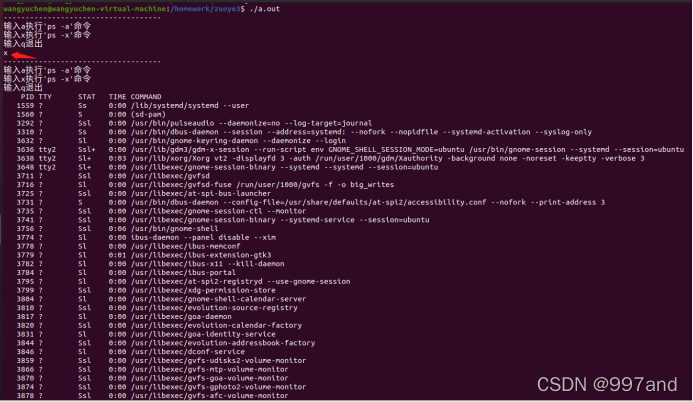The width and height of the screenshot is (693, 402).
Task: Select the gvfsd-fuse process line
Action: [x=205, y=185]
